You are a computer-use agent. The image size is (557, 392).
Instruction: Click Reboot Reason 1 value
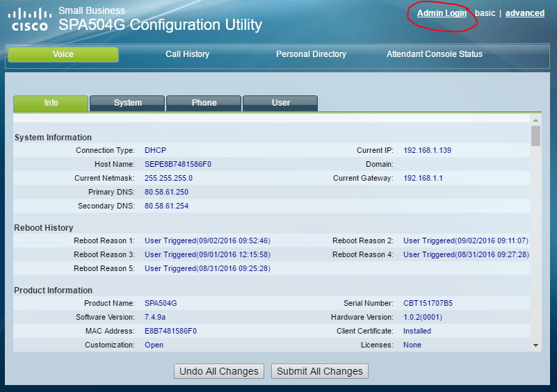207,240
